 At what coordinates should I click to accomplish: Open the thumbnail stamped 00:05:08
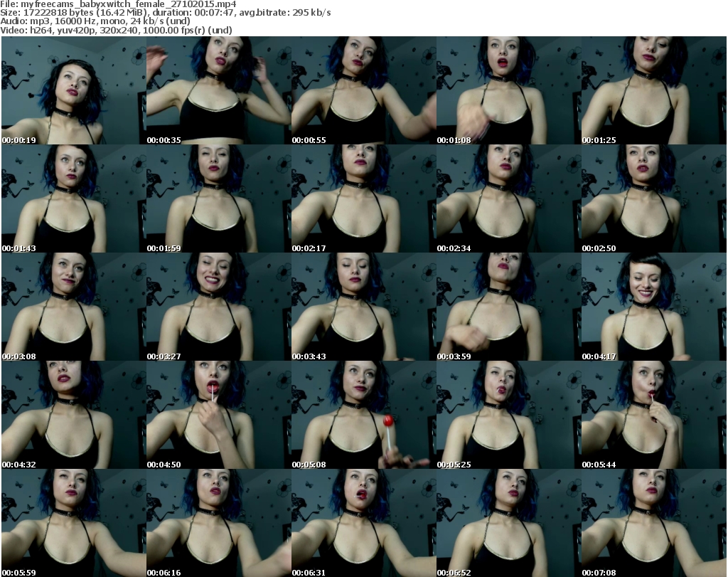point(363,415)
